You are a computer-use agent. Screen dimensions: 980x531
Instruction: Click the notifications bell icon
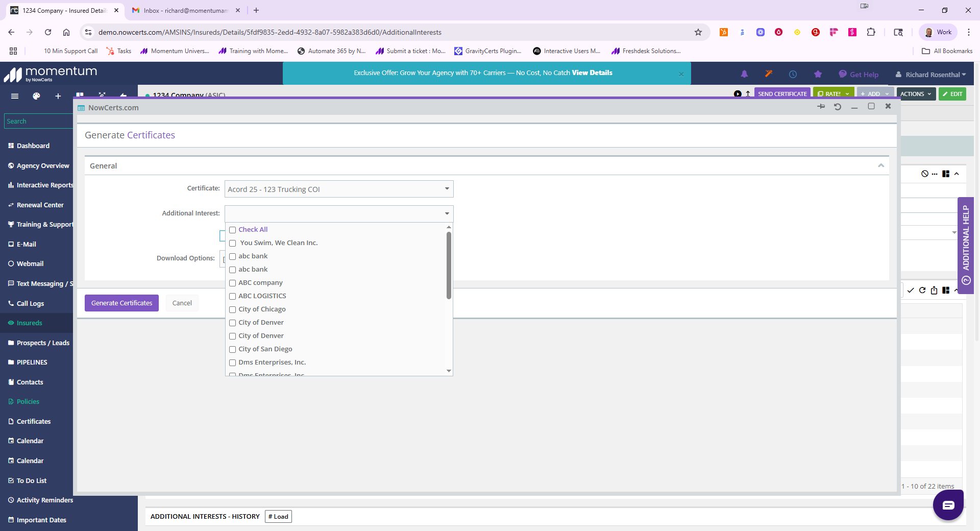744,74
